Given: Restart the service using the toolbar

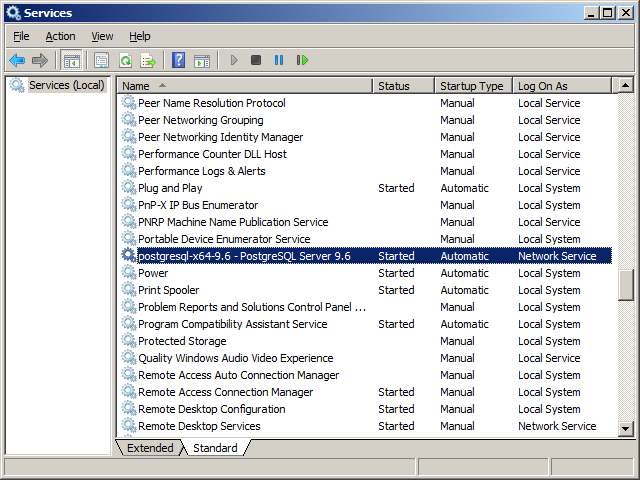Looking at the screenshot, I should pyautogui.click(x=302, y=60).
